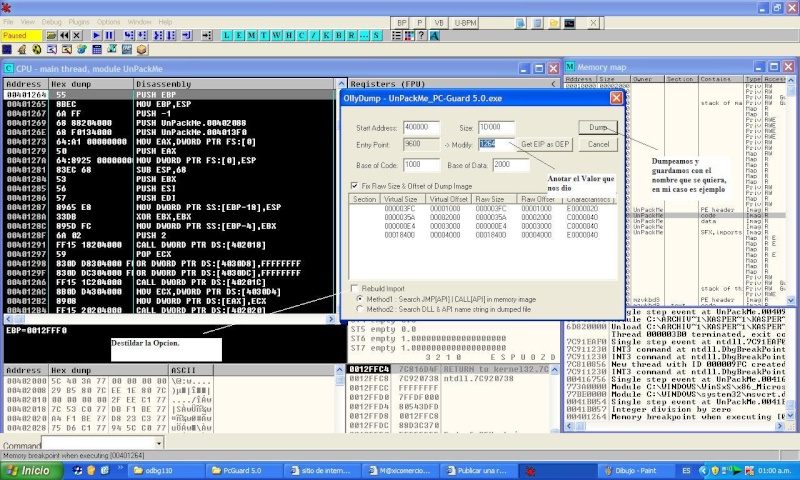Viewport: 800px width, 480px height.
Task: Toggle the Rebuild Import checkbox
Action: [x=355, y=288]
